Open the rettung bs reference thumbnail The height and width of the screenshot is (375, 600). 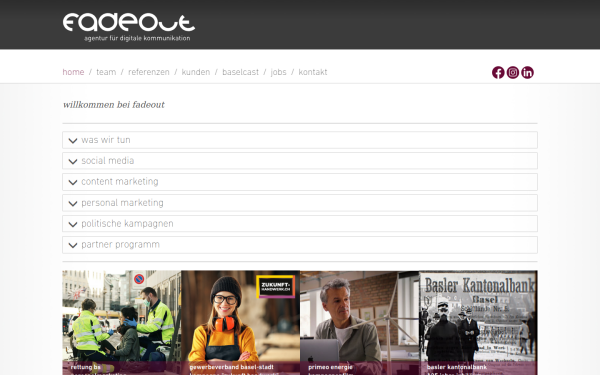click(122, 323)
